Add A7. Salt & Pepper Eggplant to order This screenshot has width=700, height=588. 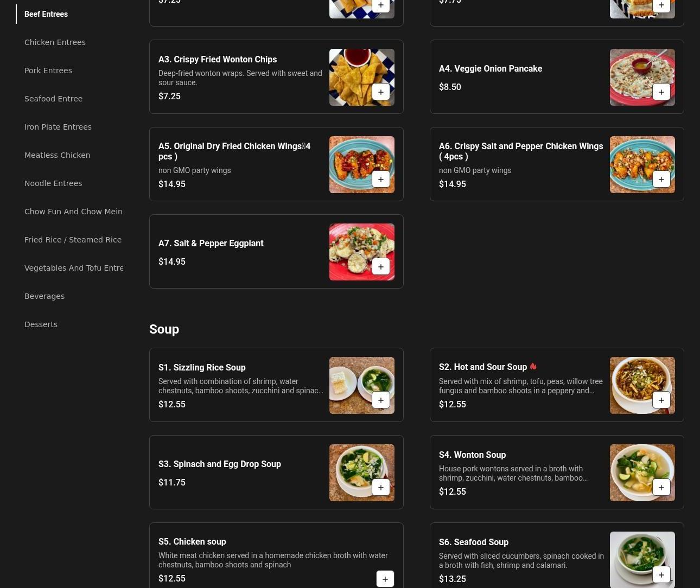(x=381, y=267)
